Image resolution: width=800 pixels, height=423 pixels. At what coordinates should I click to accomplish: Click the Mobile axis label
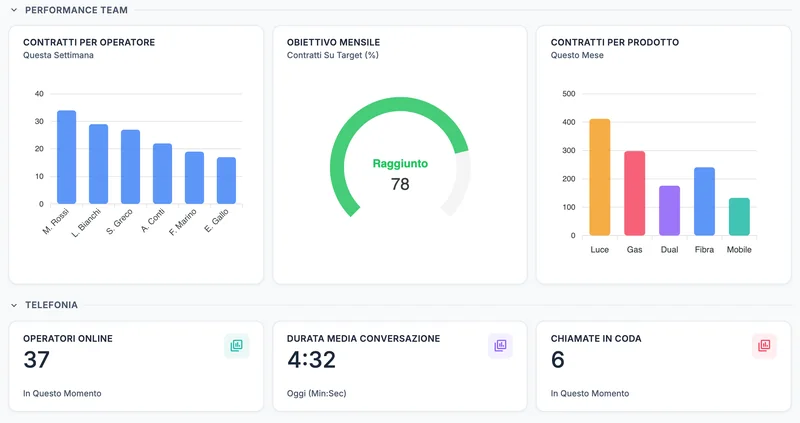(x=739, y=250)
